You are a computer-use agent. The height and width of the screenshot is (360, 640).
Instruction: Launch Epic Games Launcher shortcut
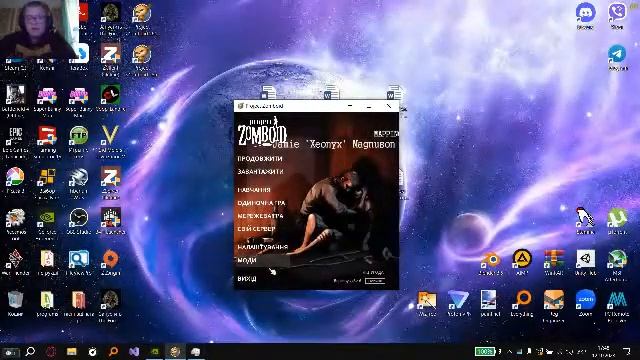(15, 142)
